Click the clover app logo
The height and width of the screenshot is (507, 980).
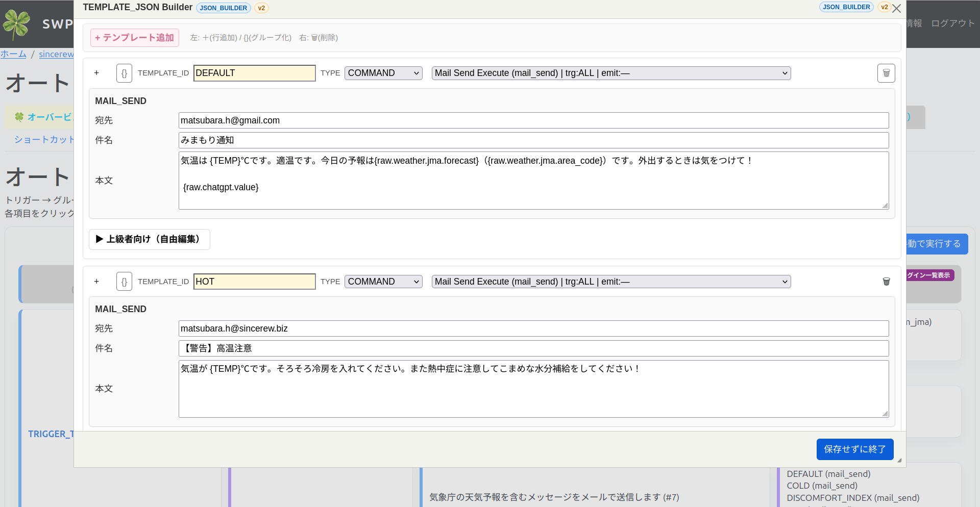16,23
